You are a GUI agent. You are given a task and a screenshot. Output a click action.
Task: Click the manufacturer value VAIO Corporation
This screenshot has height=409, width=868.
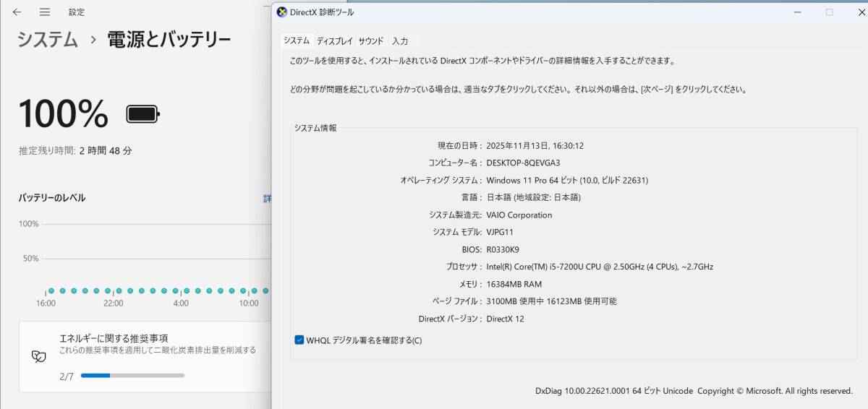(519, 215)
